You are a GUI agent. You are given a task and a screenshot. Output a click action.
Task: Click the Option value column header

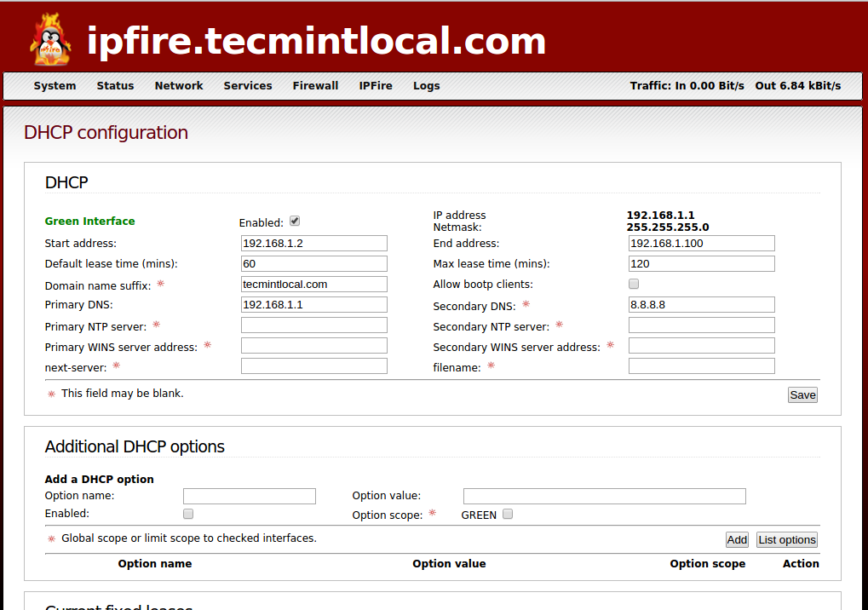(x=449, y=563)
